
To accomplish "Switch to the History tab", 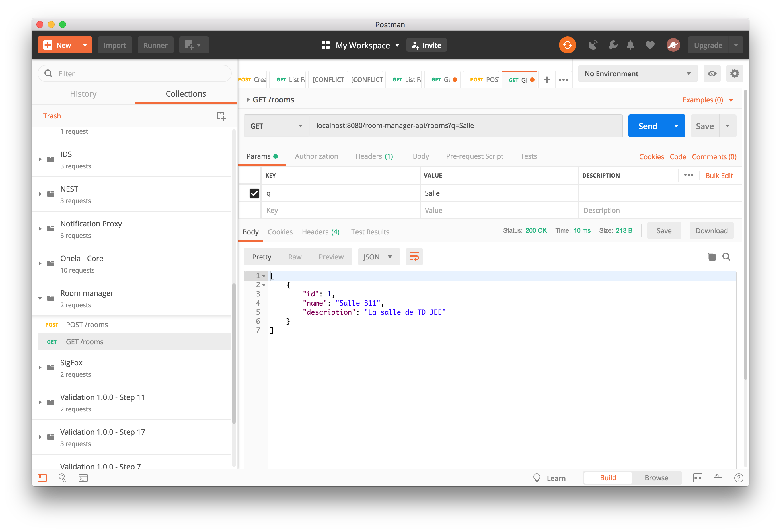I will coord(83,94).
